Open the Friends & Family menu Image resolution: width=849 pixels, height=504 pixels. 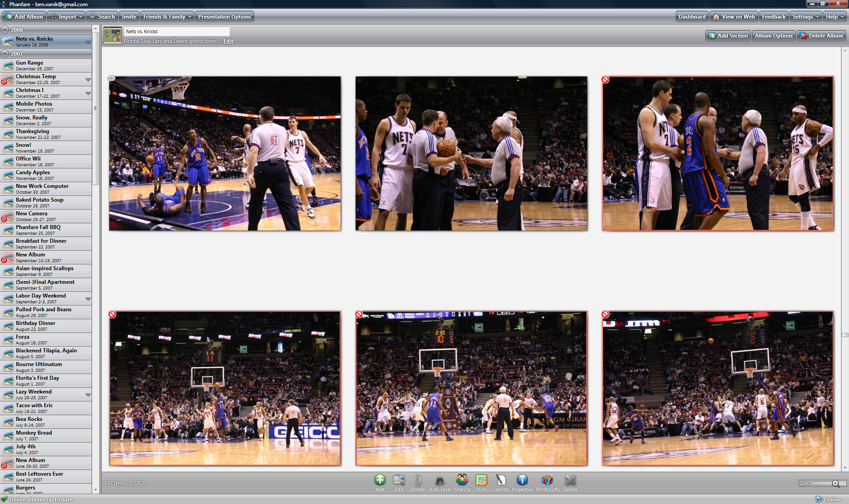(167, 17)
